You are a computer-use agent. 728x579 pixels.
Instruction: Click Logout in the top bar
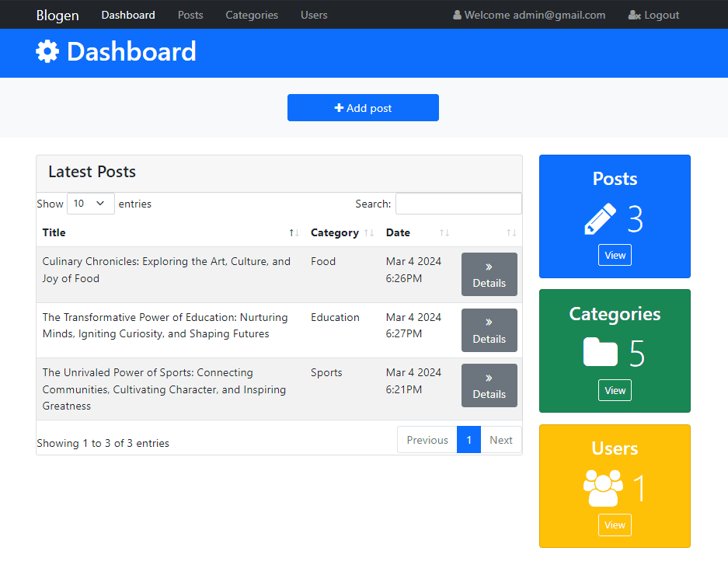tap(653, 15)
